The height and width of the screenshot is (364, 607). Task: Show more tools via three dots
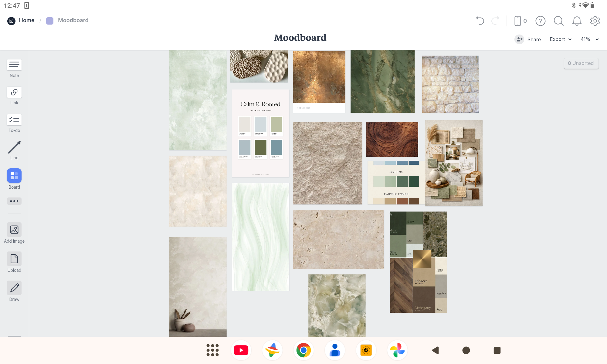[14, 201]
